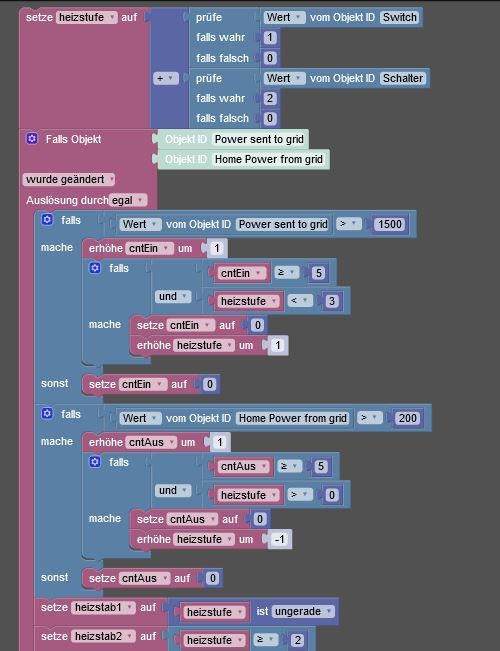Screen dimensions: 500x651
Task: Click 'Power sent to grid' in Objekt ID trigger list
Action: 259,139
